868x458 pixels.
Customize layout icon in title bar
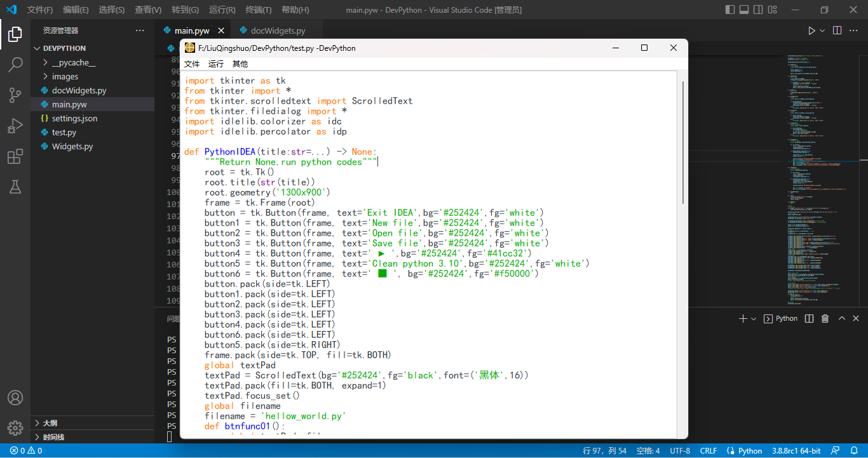773,10
